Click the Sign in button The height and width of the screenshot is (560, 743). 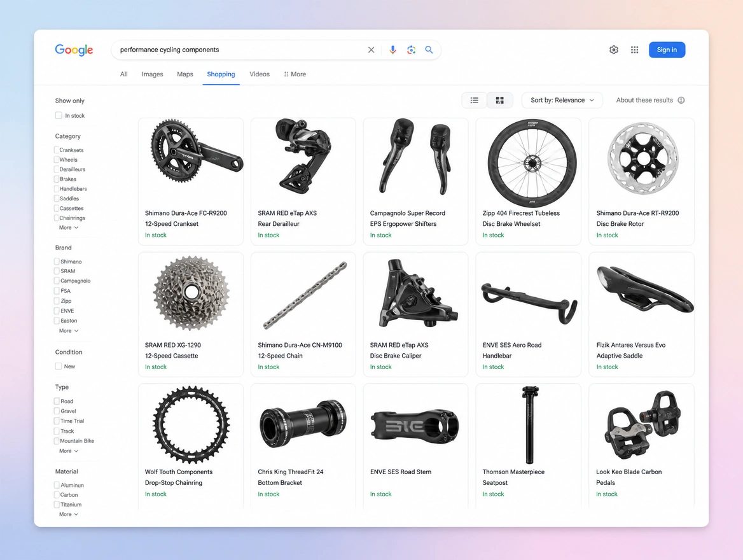point(667,50)
